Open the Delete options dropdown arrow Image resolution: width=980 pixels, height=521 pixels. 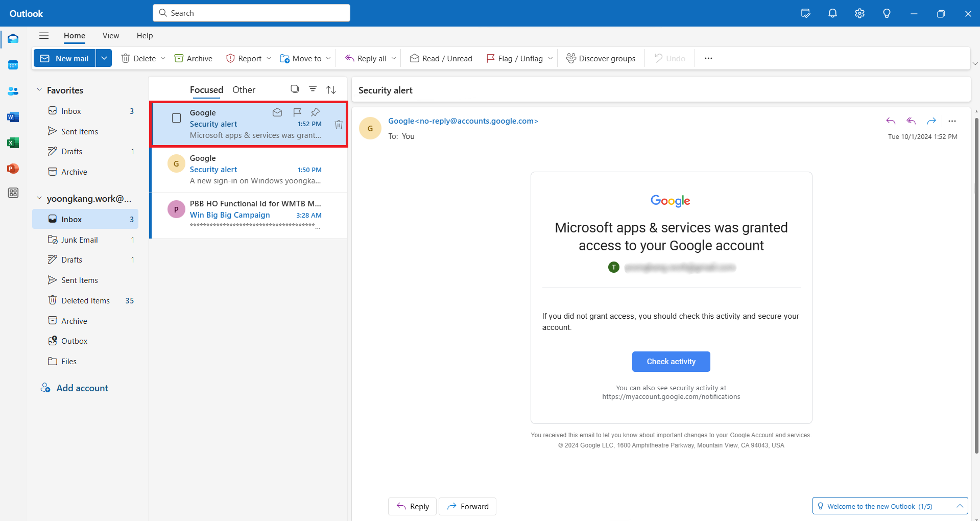163,58
